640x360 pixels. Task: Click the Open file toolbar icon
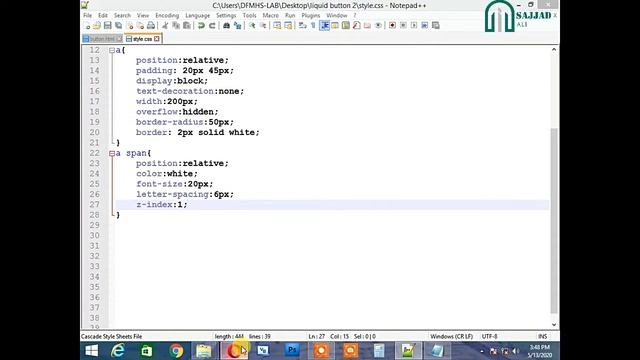[97, 25]
